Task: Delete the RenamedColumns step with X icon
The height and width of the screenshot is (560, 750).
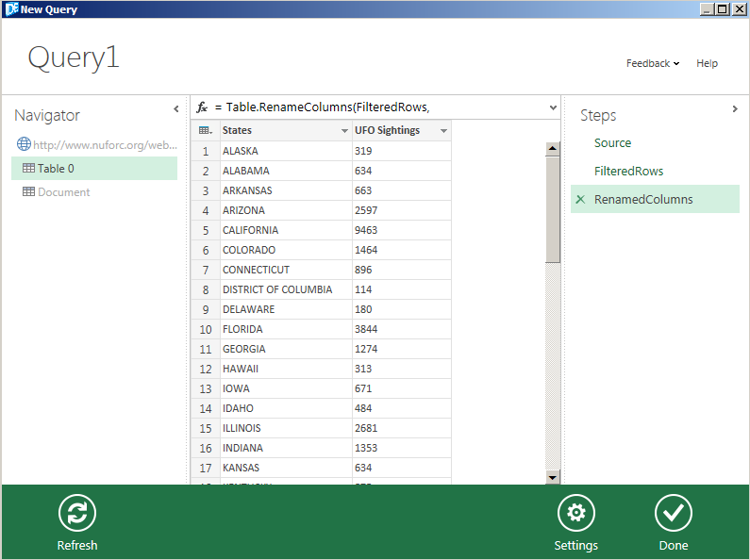Action: click(580, 199)
